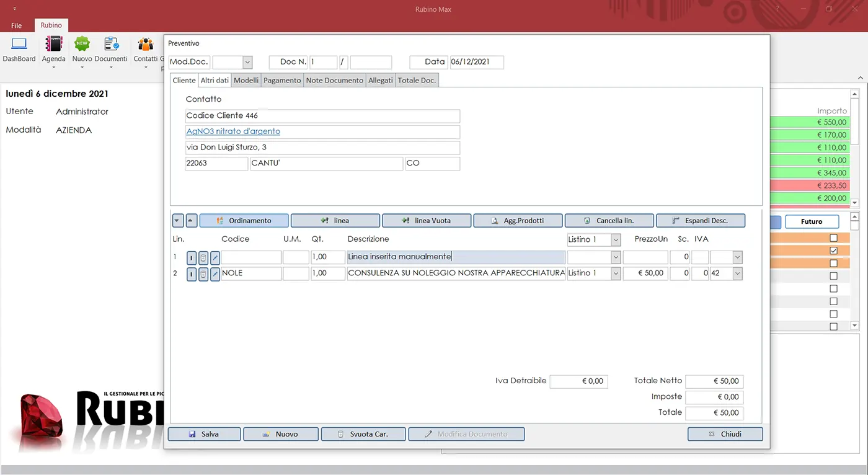Click Ordinamento sort button

pos(244,220)
